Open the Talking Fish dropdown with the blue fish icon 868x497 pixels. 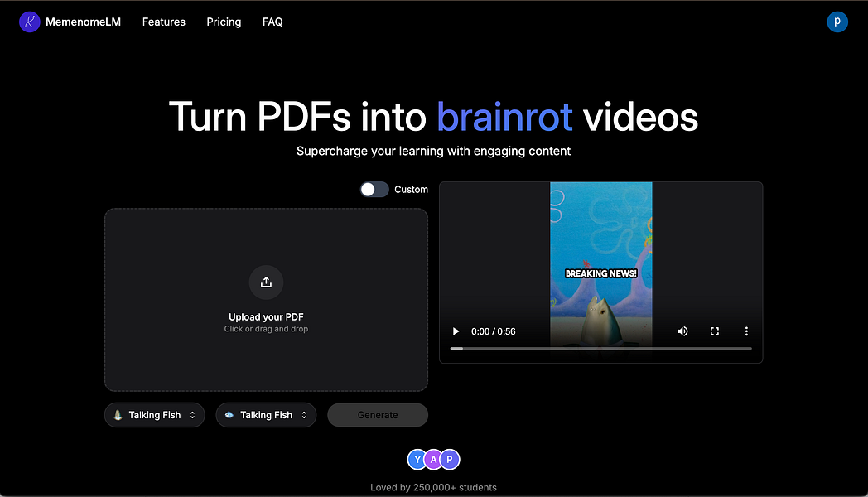(x=266, y=414)
